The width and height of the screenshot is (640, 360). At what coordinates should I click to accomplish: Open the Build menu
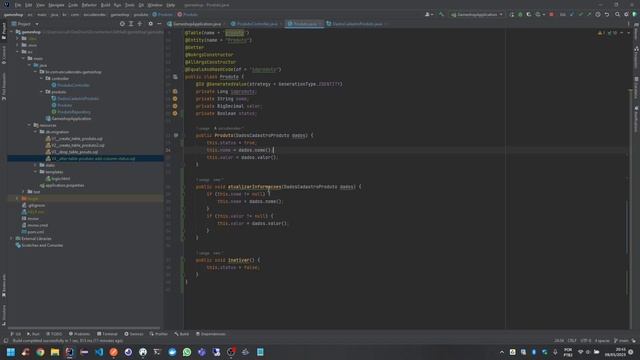click(105, 5)
